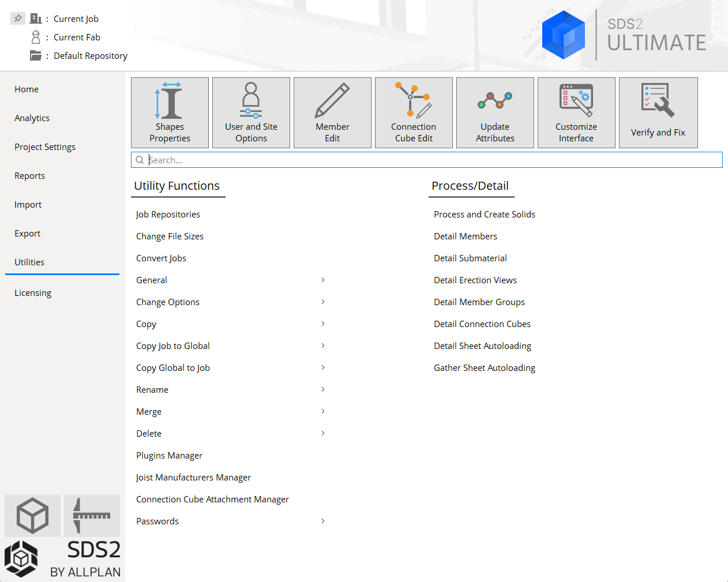728x582 pixels.
Task: Click the Current Job building icon
Action: point(36,18)
